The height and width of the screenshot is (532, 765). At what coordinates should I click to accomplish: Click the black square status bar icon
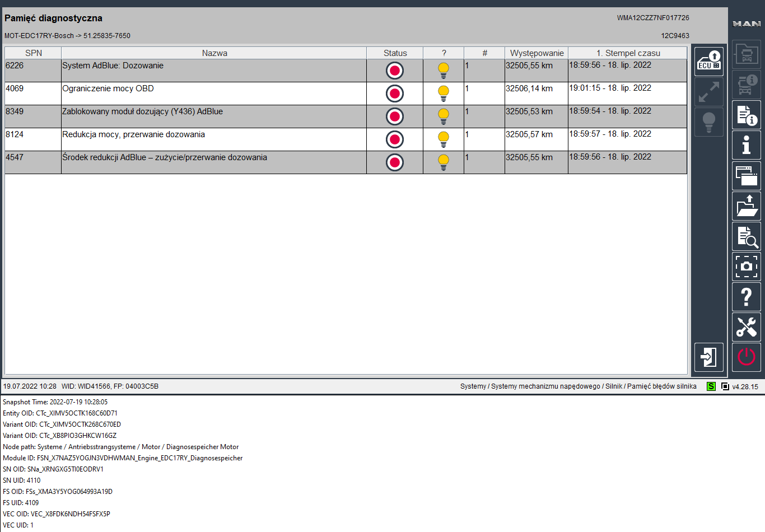click(x=725, y=386)
